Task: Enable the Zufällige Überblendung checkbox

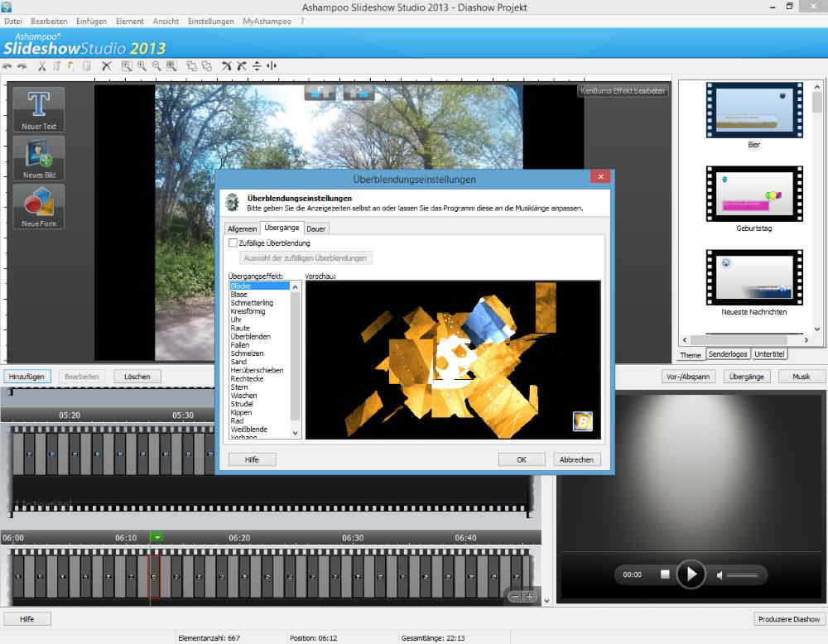Action: [x=233, y=243]
